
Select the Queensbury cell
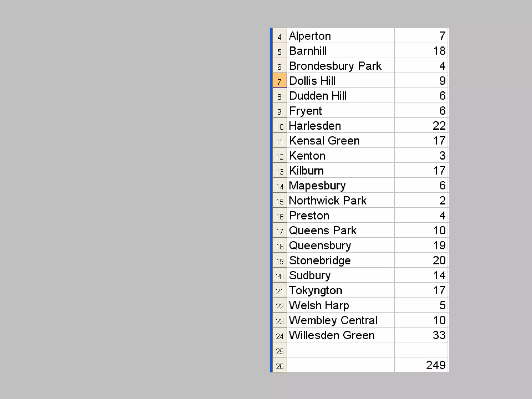[340, 245]
